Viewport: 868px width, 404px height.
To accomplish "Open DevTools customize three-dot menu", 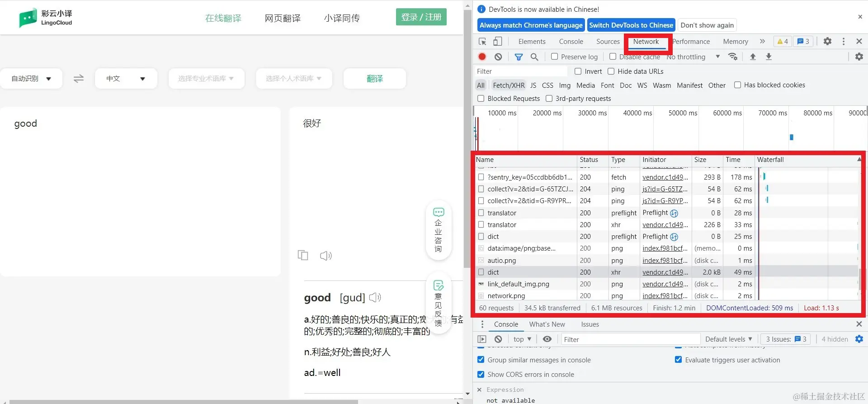I will coord(844,41).
